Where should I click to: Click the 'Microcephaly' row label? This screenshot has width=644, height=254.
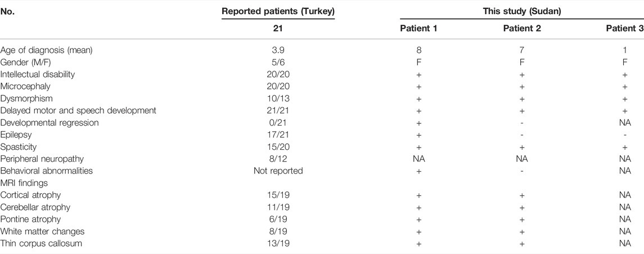click(25, 86)
